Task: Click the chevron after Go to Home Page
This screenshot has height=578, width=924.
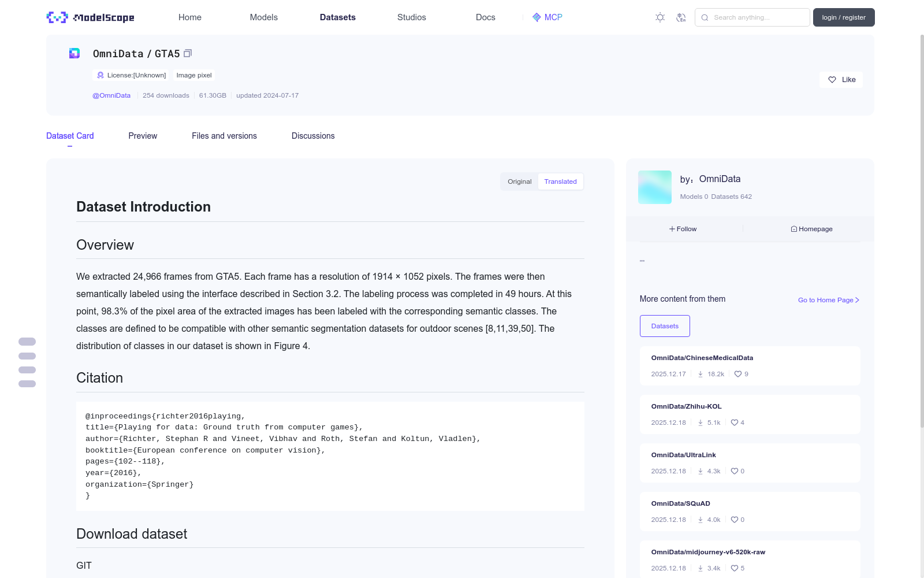Action: [x=857, y=300]
